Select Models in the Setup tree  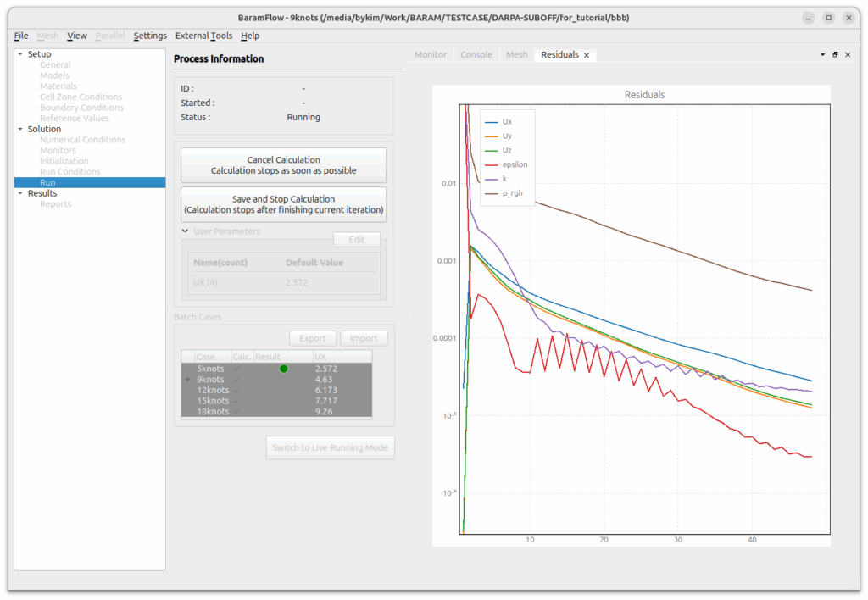(x=54, y=75)
